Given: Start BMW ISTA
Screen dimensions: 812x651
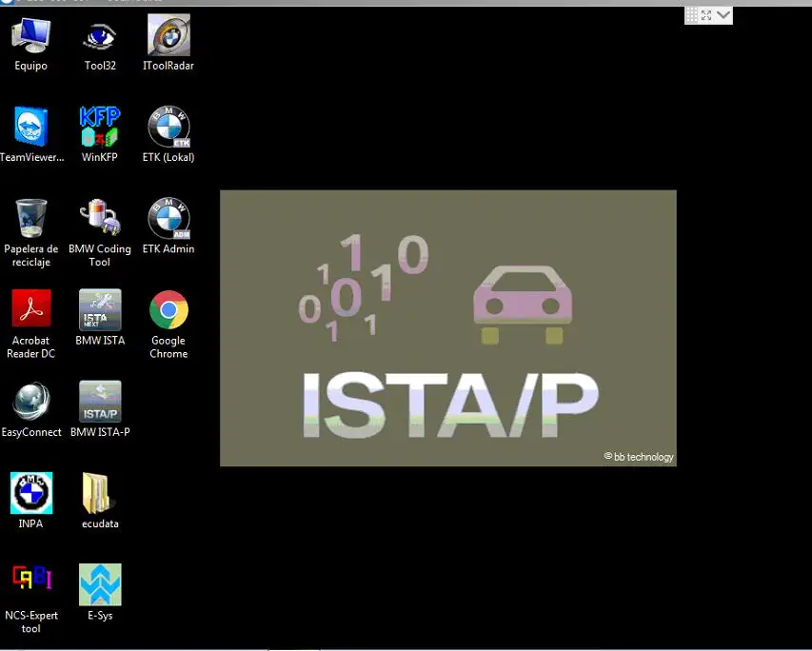Looking at the screenshot, I should pos(99,311).
